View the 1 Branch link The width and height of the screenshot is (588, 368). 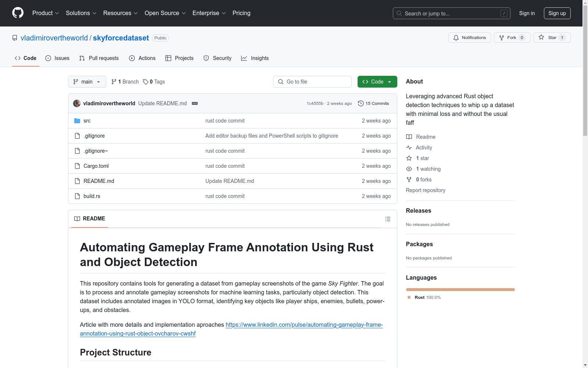click(x=125, y=82)
